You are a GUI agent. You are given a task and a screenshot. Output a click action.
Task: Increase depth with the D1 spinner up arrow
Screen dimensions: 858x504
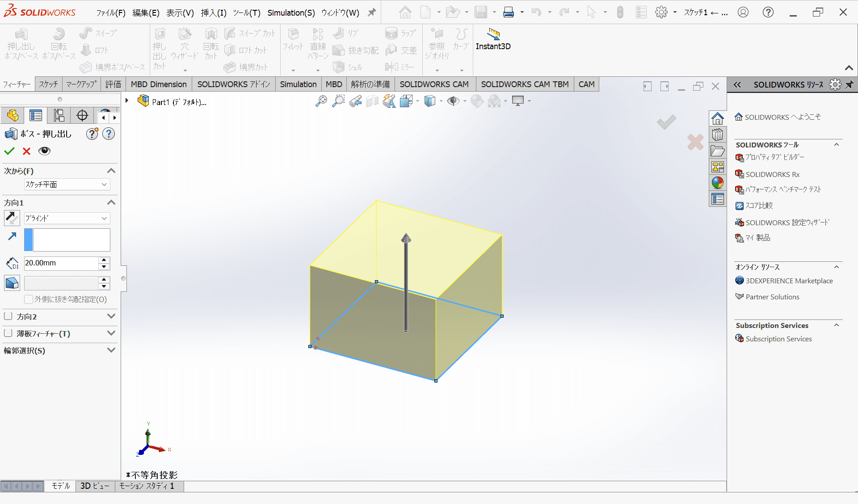104,260
